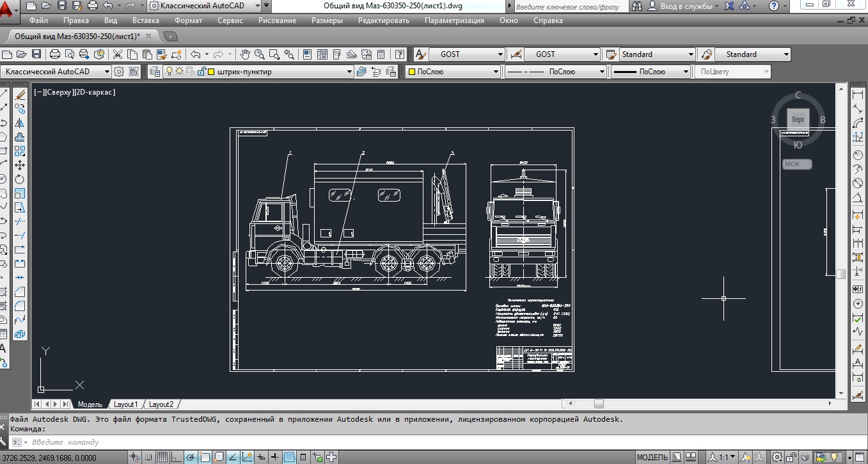Open the DesignCenter icon
Image resolution: width=868 pixels, height=464 pixels.
322,54
